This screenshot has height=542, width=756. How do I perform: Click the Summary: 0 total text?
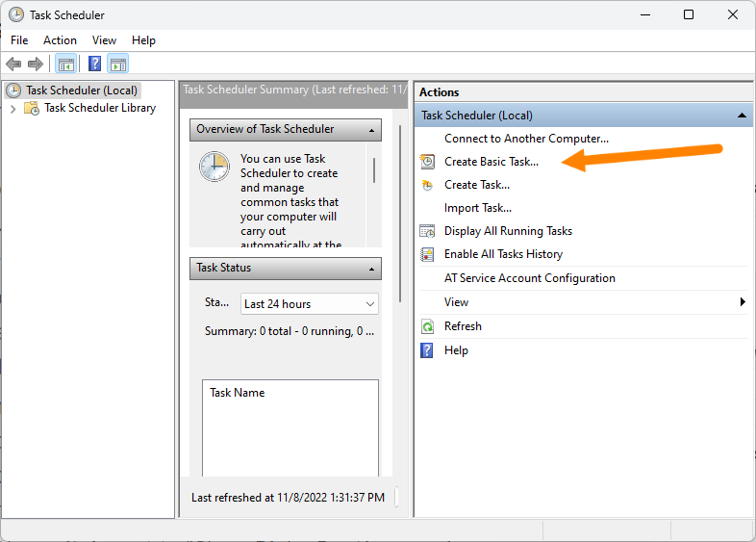[290, 331]
